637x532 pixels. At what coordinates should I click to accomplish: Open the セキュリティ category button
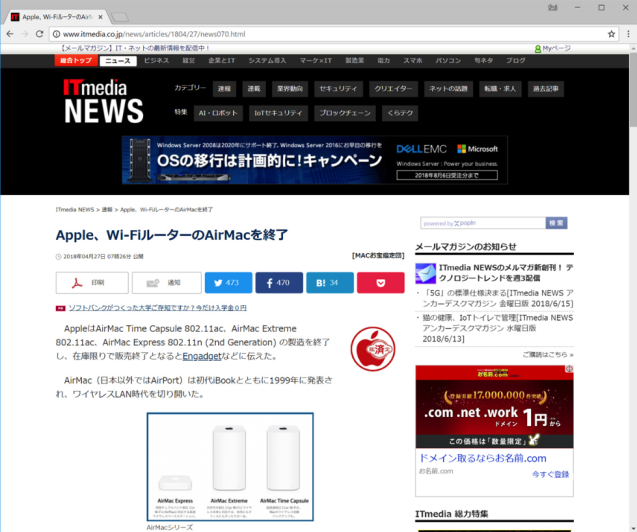click(338, 89)
